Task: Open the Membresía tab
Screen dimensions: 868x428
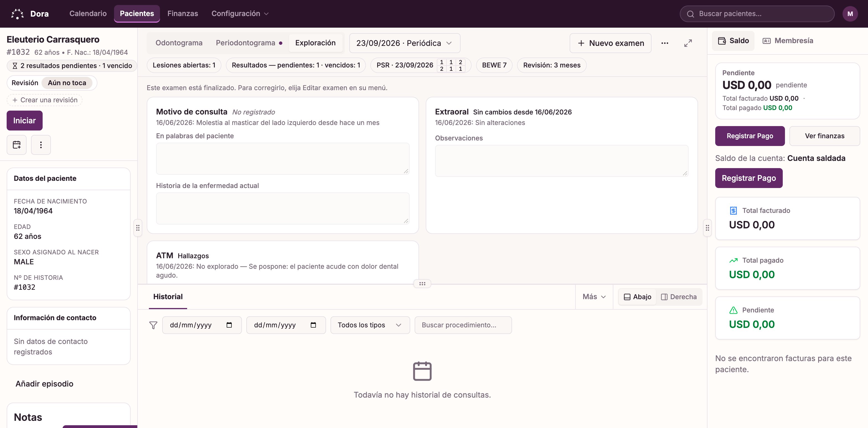Action: click(x=787, y=41)
